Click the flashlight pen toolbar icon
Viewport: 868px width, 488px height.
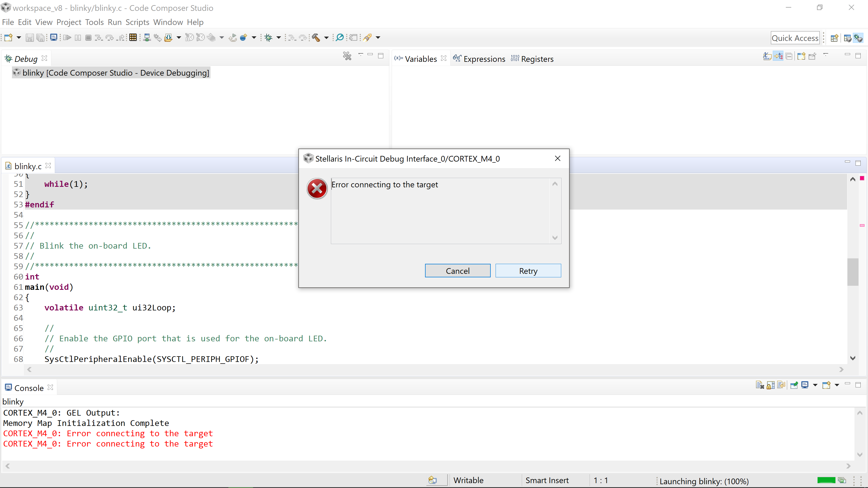[x=367, y=37]
